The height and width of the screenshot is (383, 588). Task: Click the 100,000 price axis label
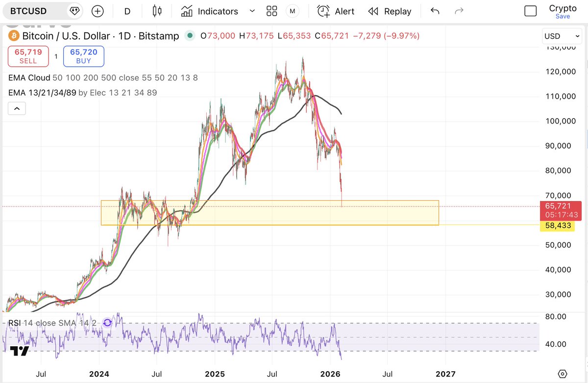coord(561,121)
